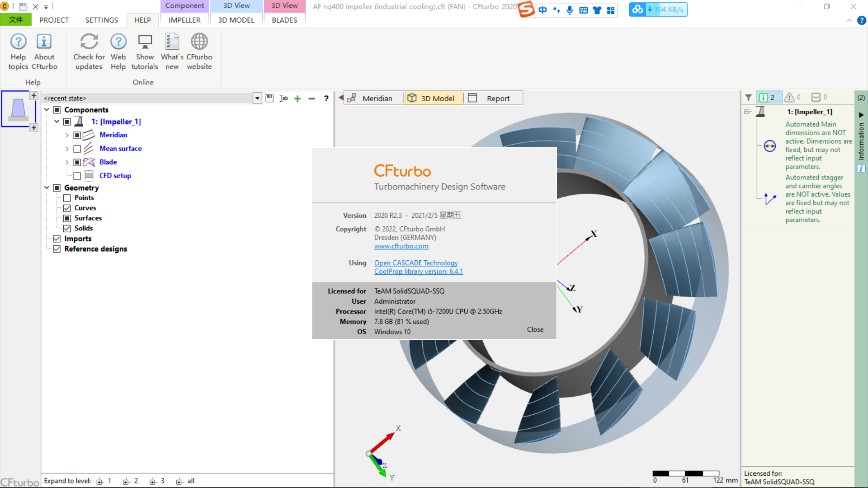Select the impeller component thumbnail
The width and height of the screenshot is (868, 488).
[x=18, y=109]
